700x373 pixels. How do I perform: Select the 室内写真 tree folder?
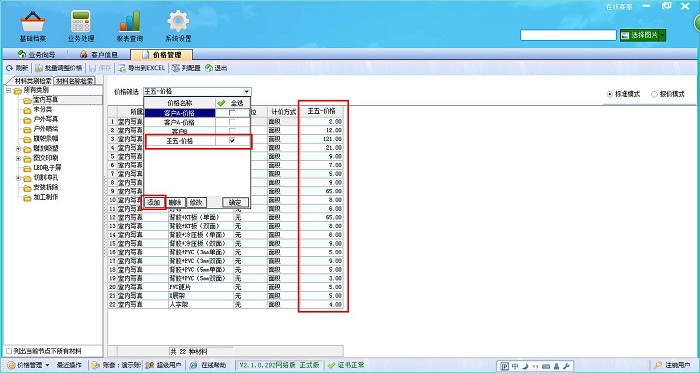[46, 100]
